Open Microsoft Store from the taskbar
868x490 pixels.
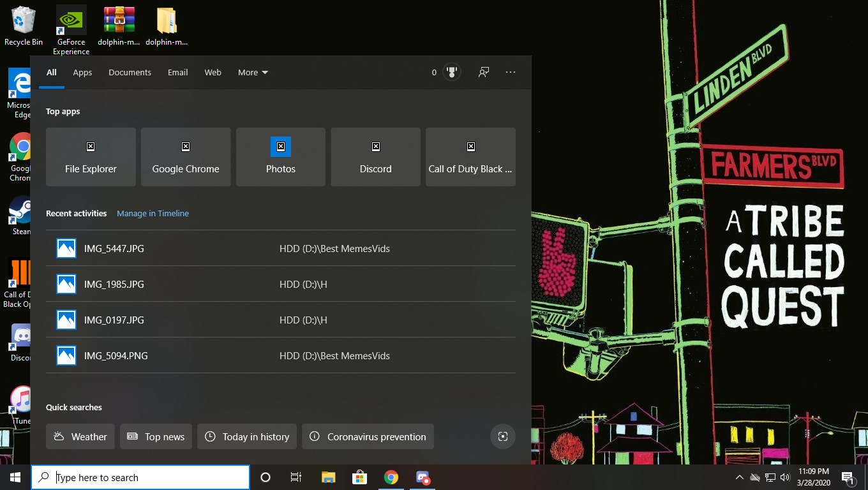[x=360, y=477]
